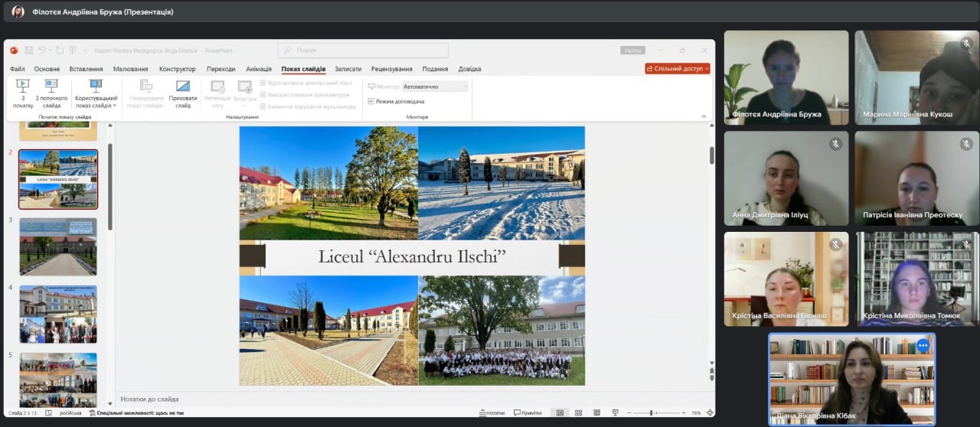
Task: Click the present-from-start icon in quick access toolbar
Action: click(73, 51)
